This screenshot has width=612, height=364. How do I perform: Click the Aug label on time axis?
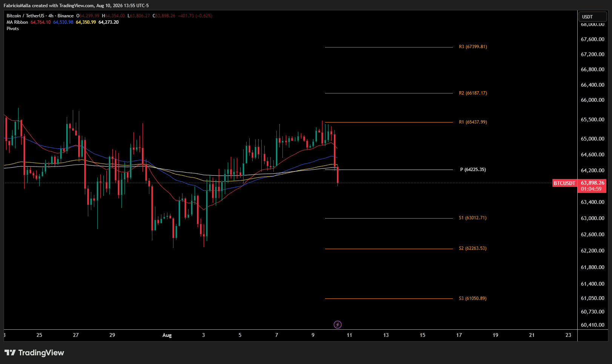pyautogui.click(x=167, y=335)
